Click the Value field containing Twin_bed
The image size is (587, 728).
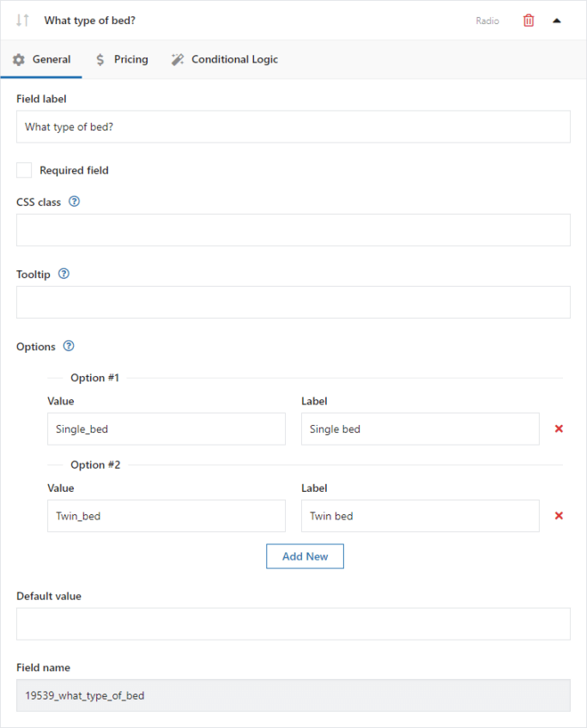coord(166,515)
